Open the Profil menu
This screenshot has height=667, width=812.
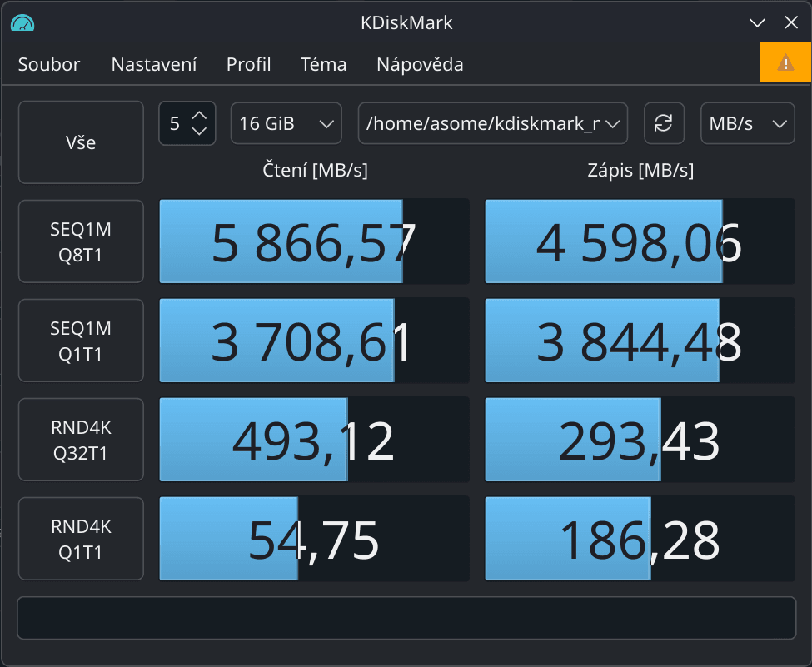[248, 64]
